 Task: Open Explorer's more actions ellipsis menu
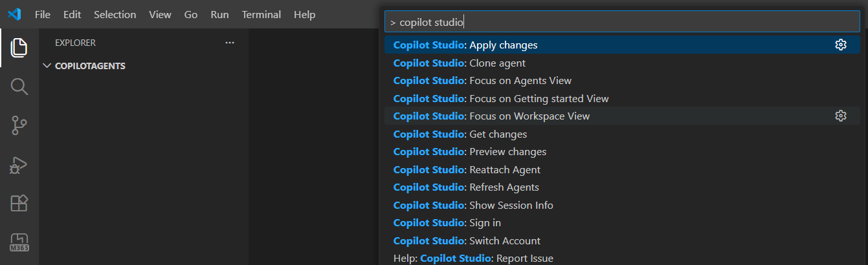click(229, 43)
